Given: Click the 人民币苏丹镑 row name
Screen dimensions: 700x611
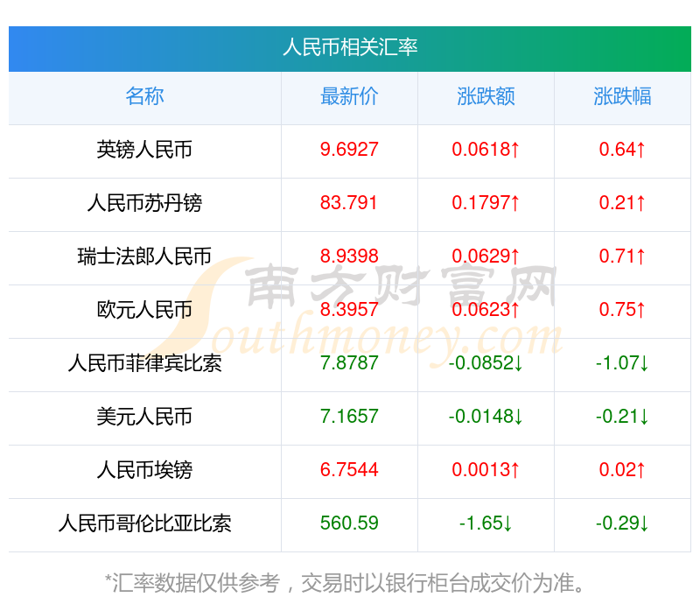Looking at the screenshot, I should point(144,203).
